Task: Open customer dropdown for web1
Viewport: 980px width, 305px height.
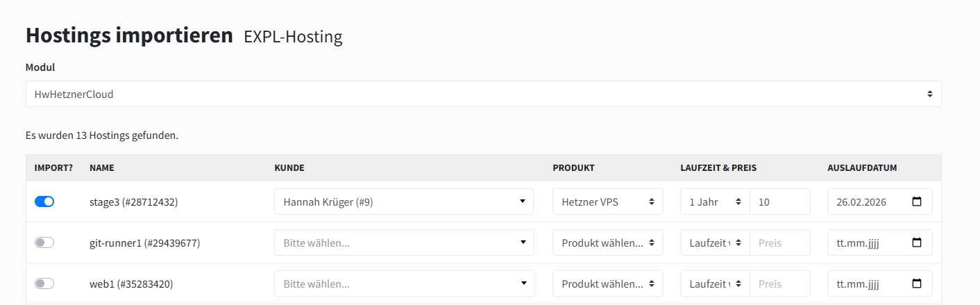Action: click(404, 283)
